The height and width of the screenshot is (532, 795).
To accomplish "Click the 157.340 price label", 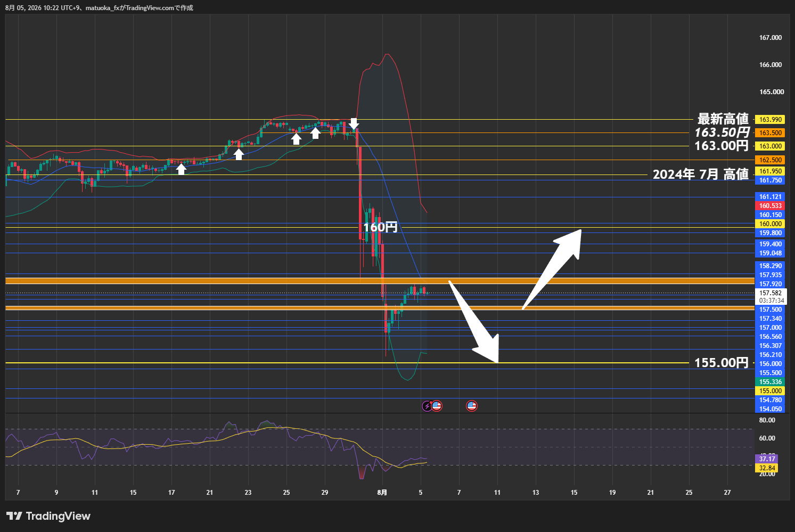I will click(x=770, y=319).
